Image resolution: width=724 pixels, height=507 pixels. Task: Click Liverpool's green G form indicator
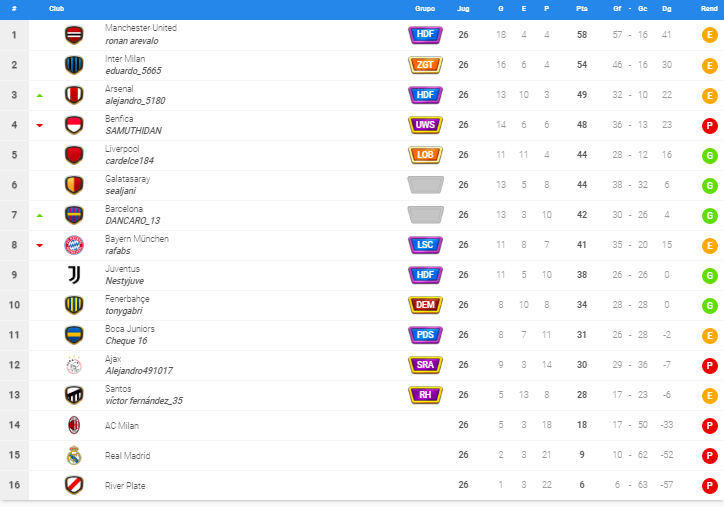click(710, 156)
